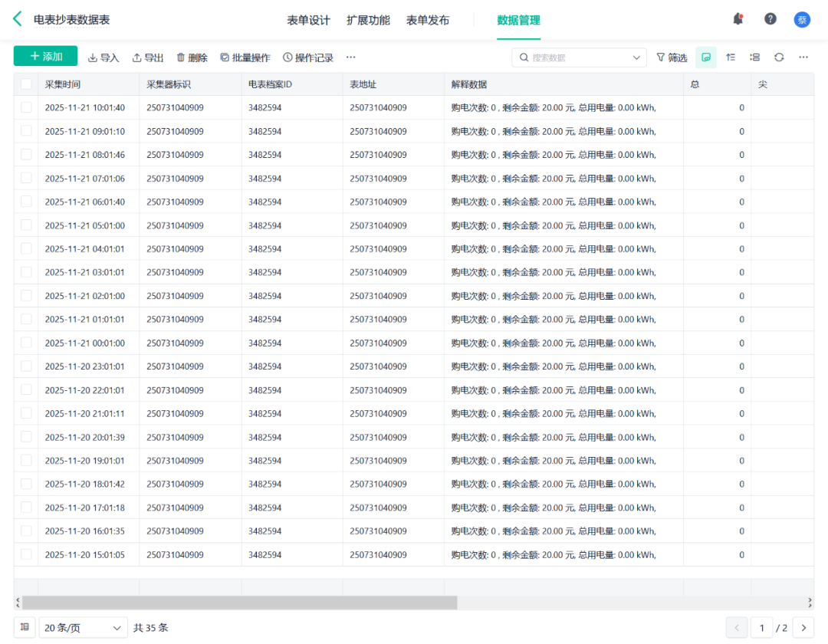Select the checkbox for 2025-11-21 03:01:01

pos(26,272)
